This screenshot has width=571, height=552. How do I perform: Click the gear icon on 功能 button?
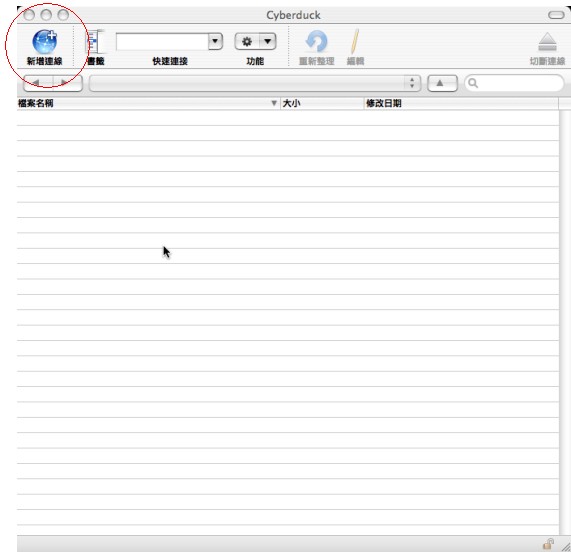point(247,42)
